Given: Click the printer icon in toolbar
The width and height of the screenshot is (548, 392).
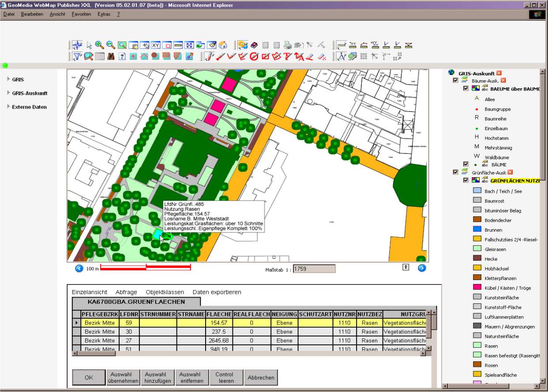Looking at the screenshot, I should (288, 45).
